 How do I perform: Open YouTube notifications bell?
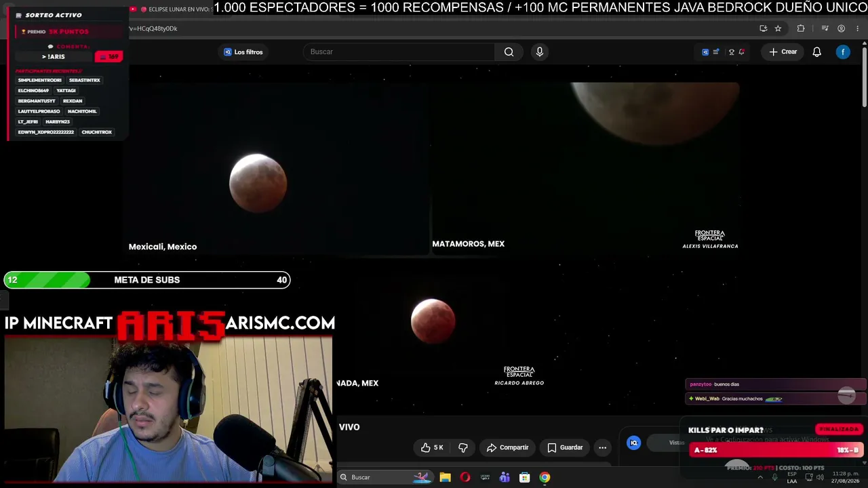click(x=817, y=52)
